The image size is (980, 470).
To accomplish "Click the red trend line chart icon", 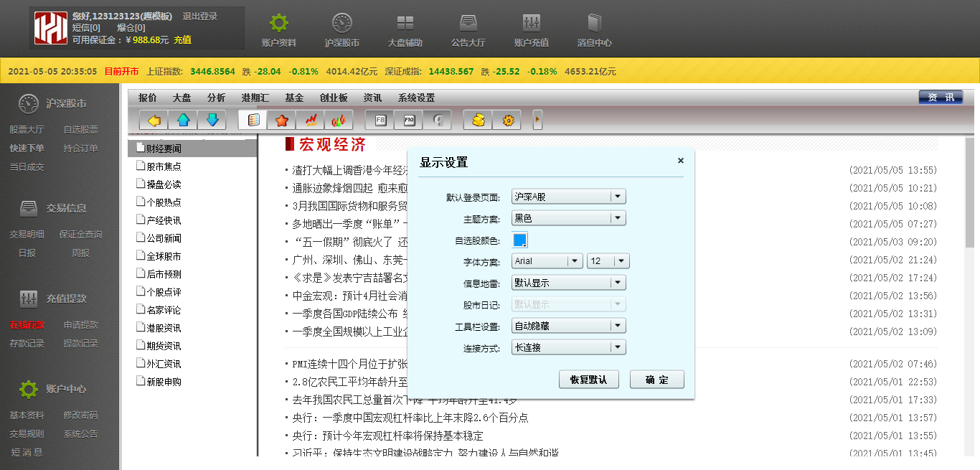I will 311,121.
